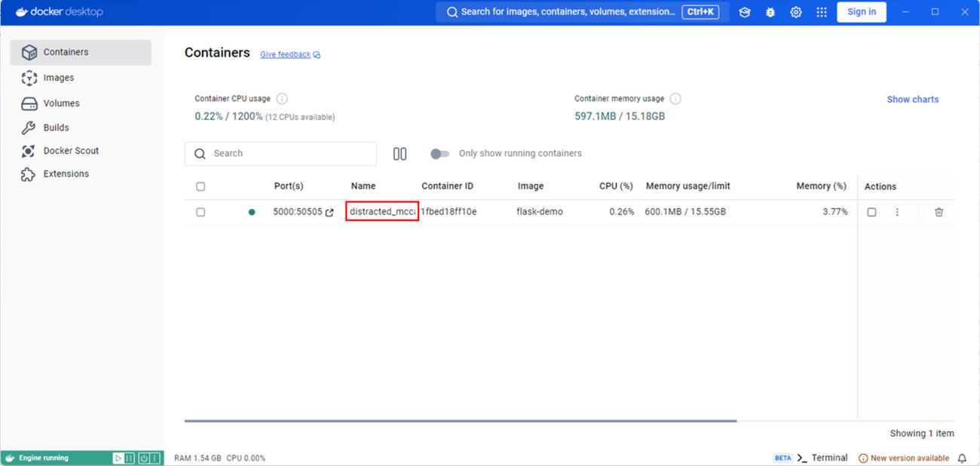Open the grid apps menu in title bar
The height and width of the screenshot is (466, 980).
[x=821, y=12]
